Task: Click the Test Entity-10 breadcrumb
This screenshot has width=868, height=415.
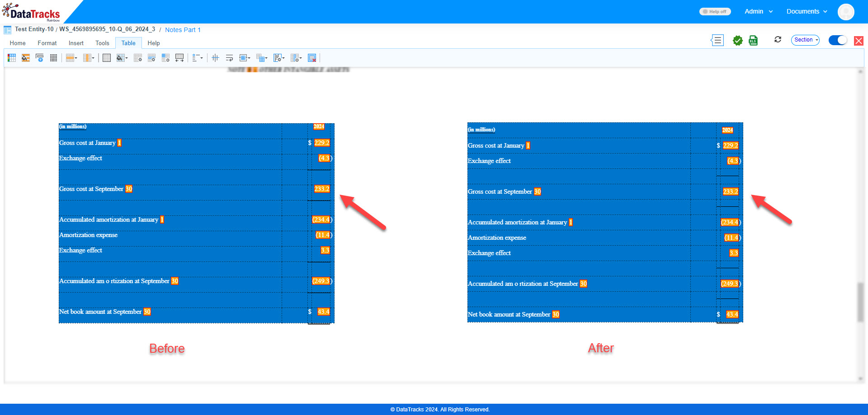Action: (34, 29)
